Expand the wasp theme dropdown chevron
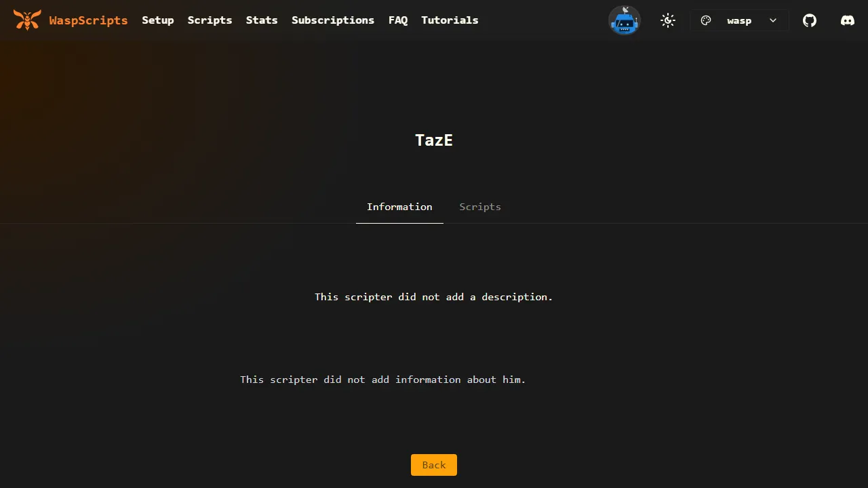Screen dimensions: 868x488 coord(772,20)
